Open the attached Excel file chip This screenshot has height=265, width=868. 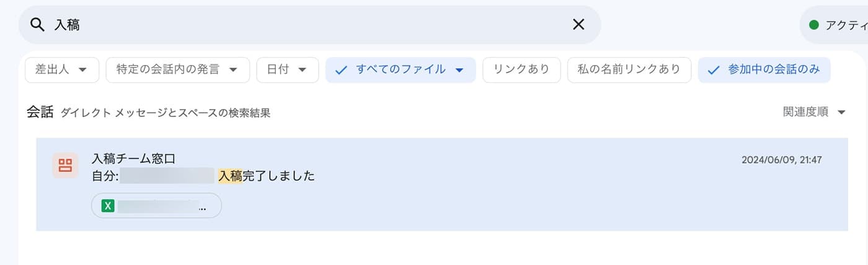[x=156, y=206]
